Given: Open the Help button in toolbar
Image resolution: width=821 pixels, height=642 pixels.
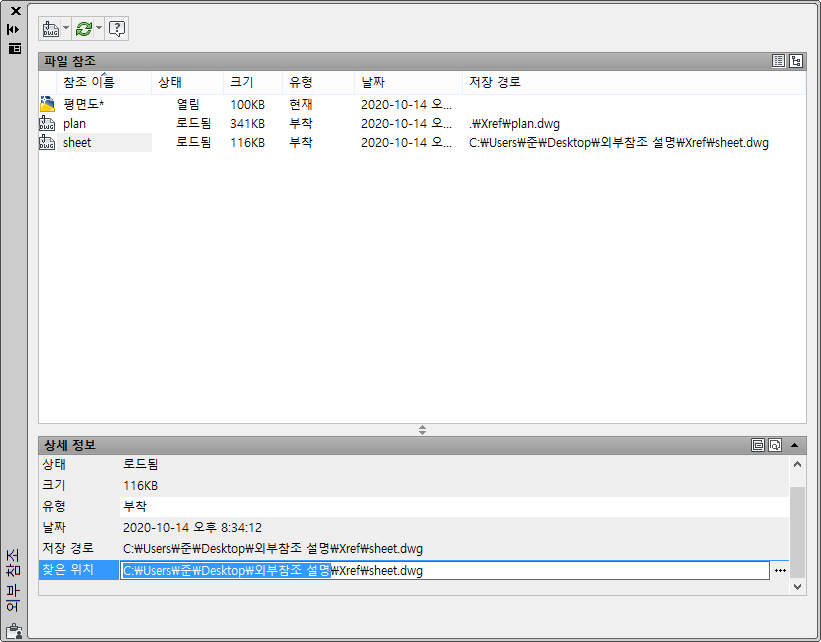Looking at the screenshot, I should (x=117, y=28).
